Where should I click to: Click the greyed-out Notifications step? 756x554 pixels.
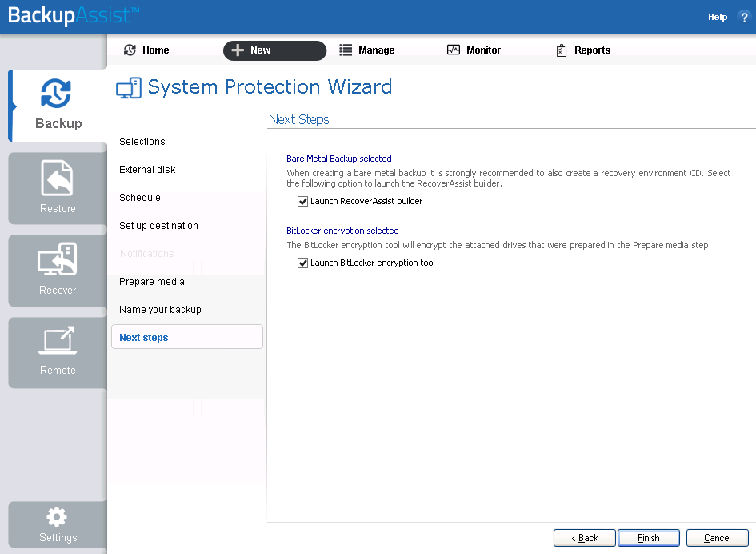[147, 253]
